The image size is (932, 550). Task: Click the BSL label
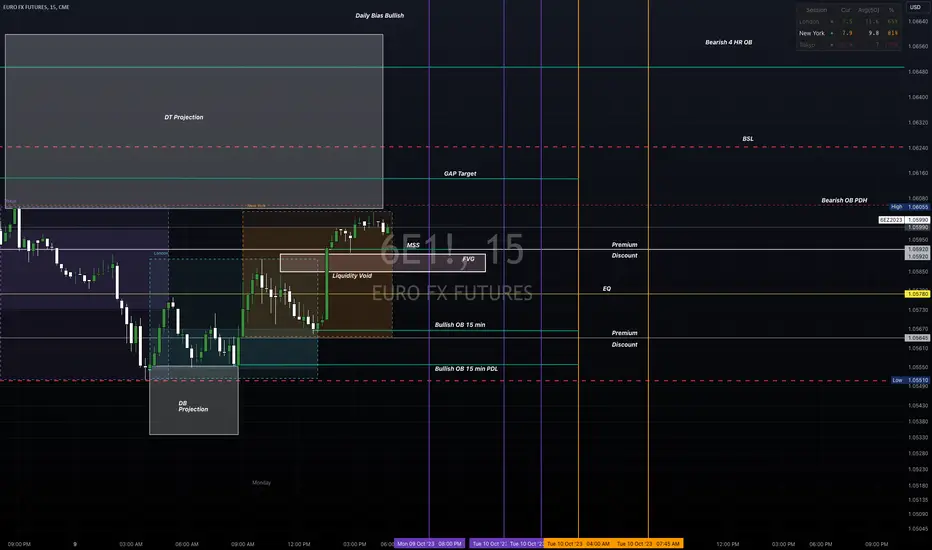(748, 139)
